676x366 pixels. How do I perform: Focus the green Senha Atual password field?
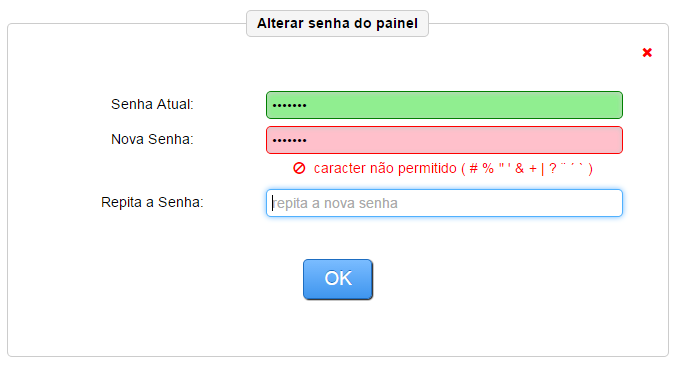pyautogui.click(x=444, y=105)
